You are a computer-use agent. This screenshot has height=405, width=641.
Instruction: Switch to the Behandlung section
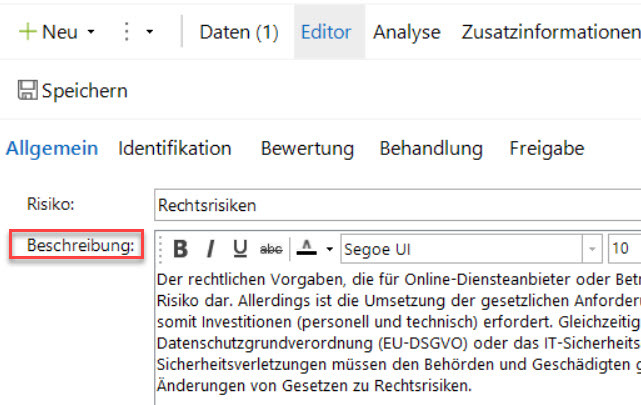[431, 149]
